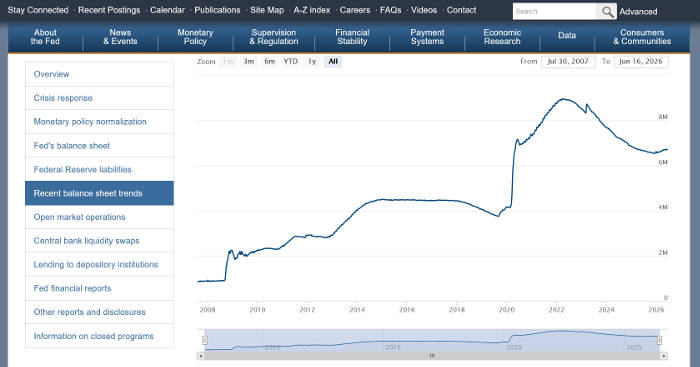Select Monetary policy normalization in sidebar

tap(99, 122)
